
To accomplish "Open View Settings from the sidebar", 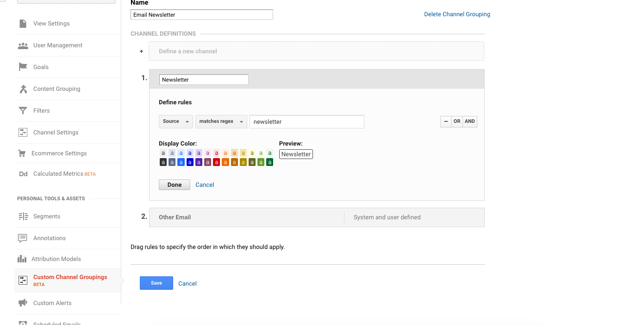I will click(x=23, y=23).
